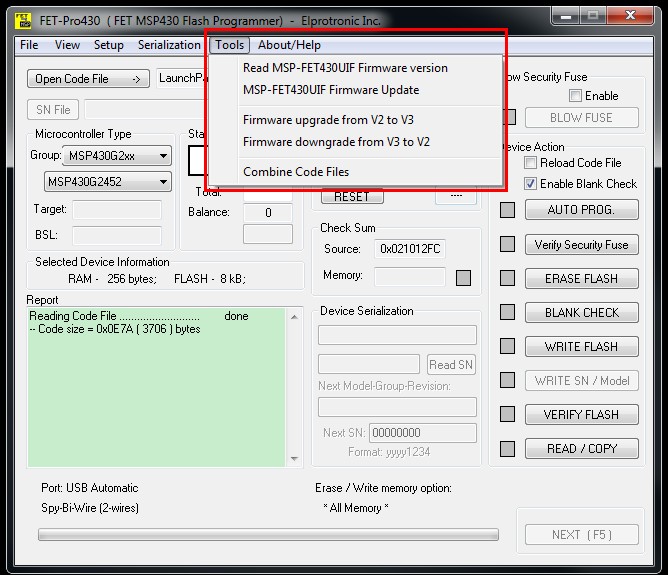Click 'Code size = 0x0E7A' report line
This screenshot has width=668, height=575.
click(115, 329)
